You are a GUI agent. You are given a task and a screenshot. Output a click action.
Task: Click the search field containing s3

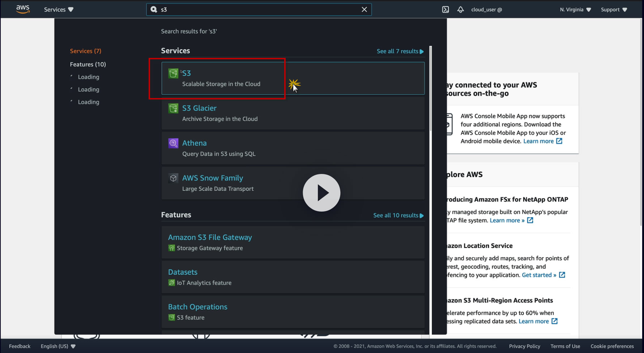(259, 9)
